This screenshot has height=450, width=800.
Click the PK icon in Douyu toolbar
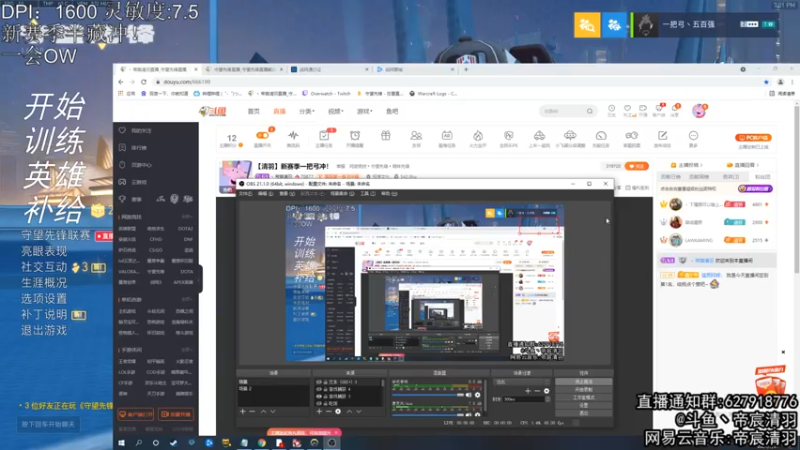tap(509, 136)
